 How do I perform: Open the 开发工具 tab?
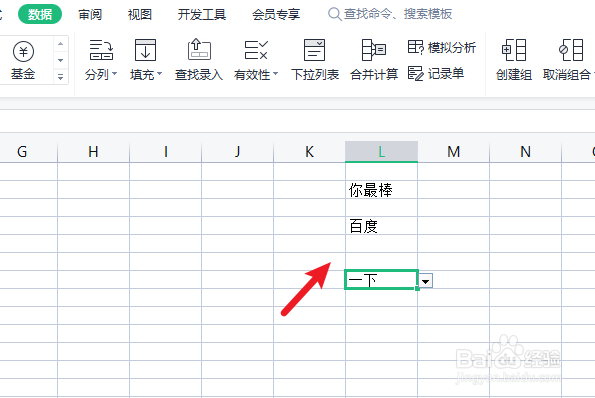coord(201,14)
